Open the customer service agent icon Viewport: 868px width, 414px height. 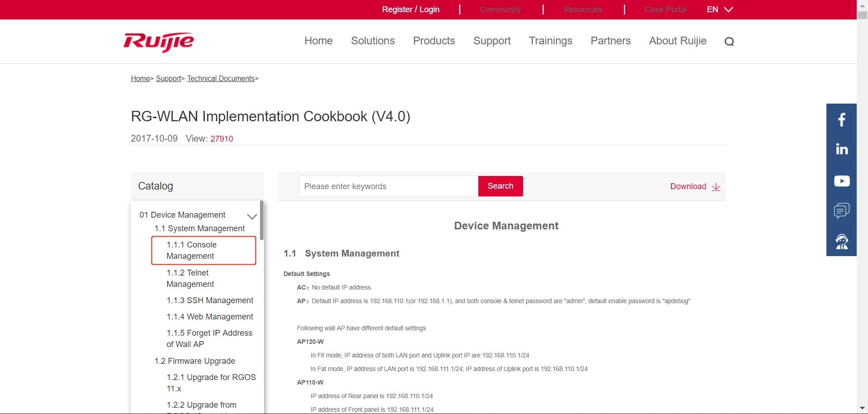click(841, 242)
